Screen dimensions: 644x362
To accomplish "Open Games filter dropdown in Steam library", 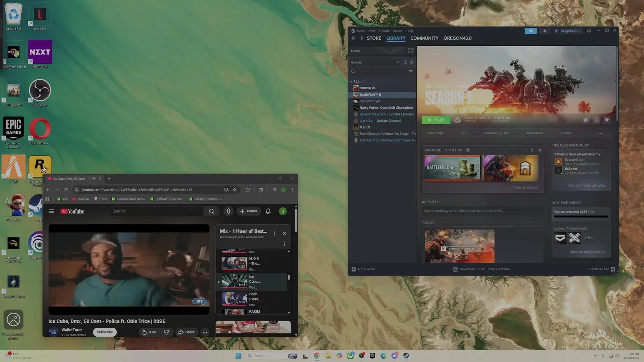I will [375, 62].
